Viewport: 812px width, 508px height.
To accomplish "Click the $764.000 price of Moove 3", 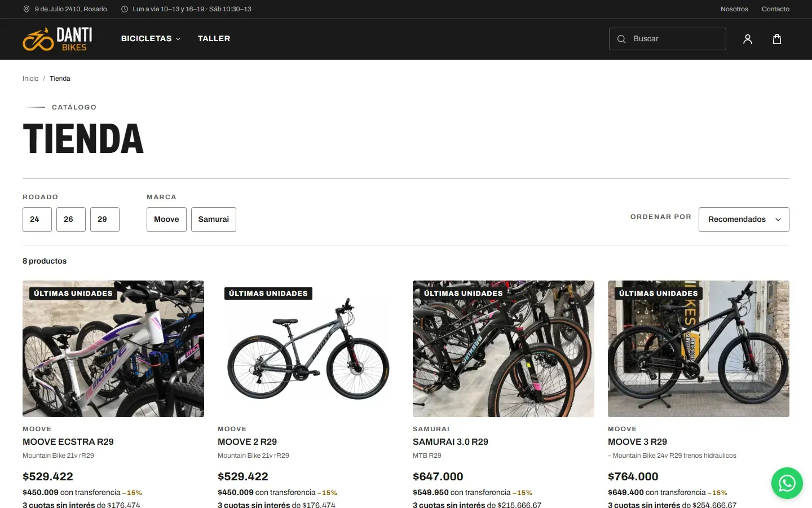I will [x=633, y=476].
